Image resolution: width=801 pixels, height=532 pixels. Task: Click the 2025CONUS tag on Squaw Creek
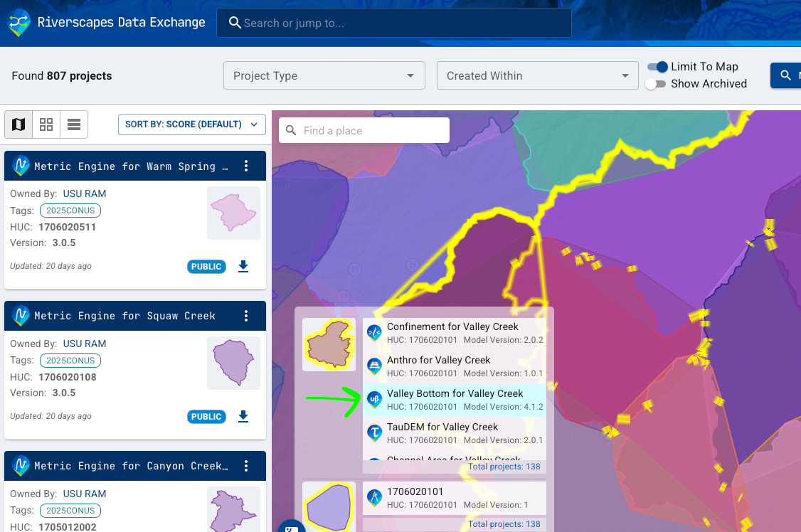[x=70, y=361]
